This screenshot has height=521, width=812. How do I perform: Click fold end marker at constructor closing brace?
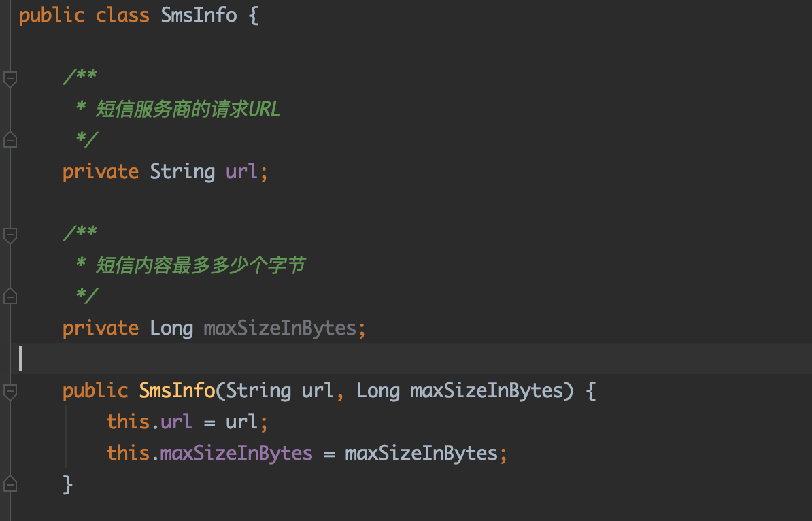point(10,484)
